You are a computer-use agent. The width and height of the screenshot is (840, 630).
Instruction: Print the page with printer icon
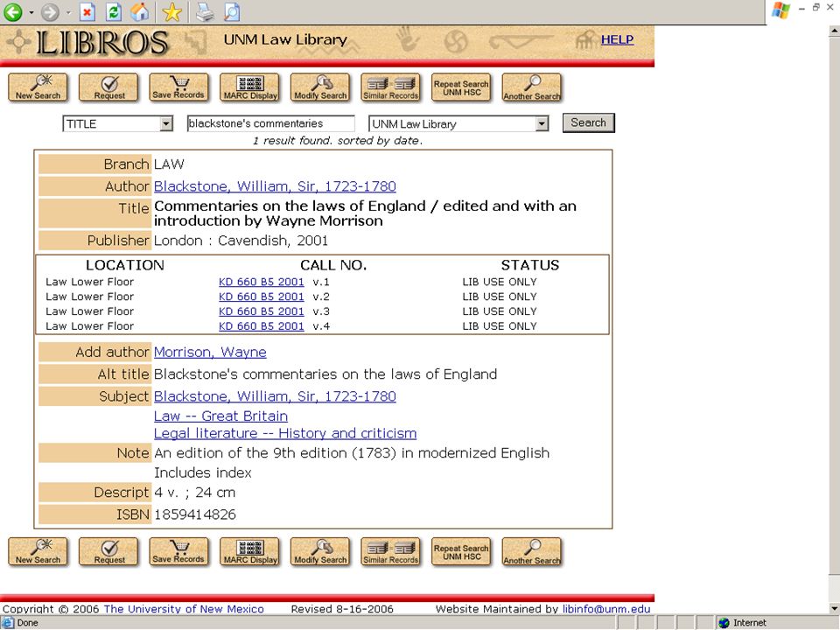pyautogui.click(x=205, y=11)
